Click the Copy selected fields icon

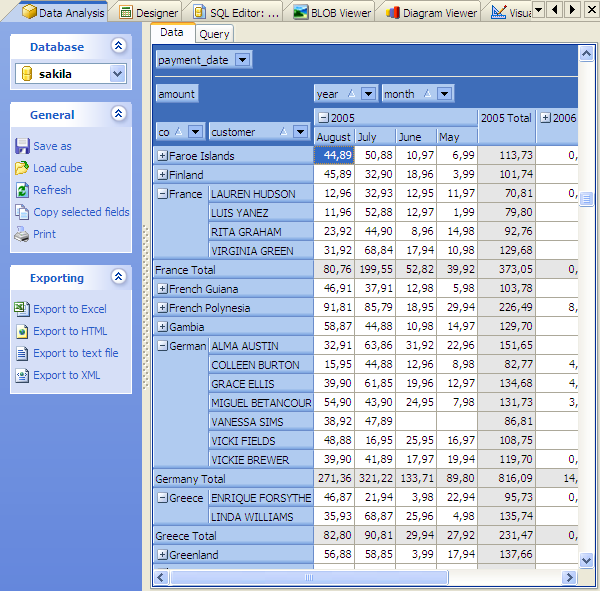22,212
